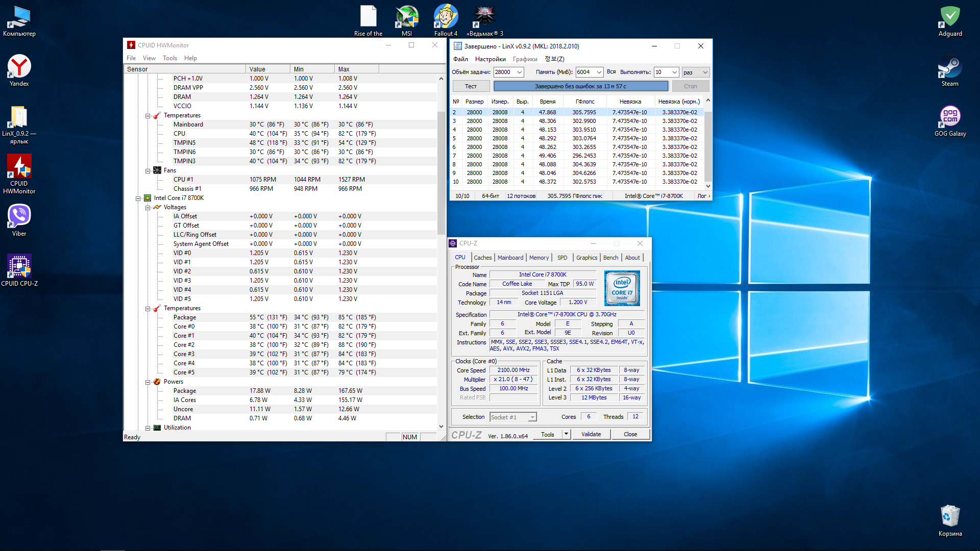
Task: Open the Объём задачи dropdown in LinX
Action: 519,72
